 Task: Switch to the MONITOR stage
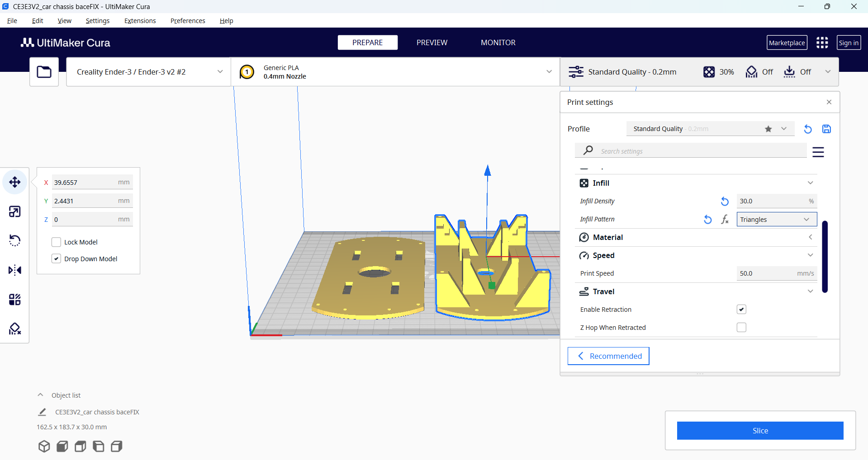(x=498, y=42)
